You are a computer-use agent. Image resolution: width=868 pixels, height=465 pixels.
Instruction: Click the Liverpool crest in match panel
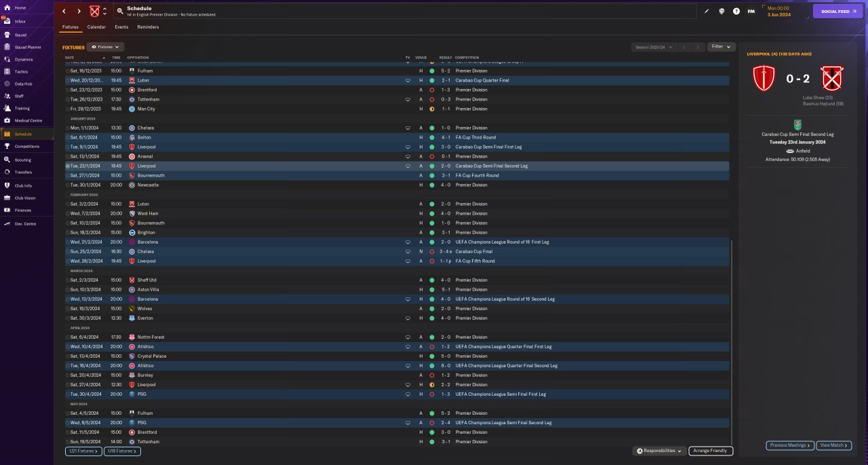[x=764, y=79]
